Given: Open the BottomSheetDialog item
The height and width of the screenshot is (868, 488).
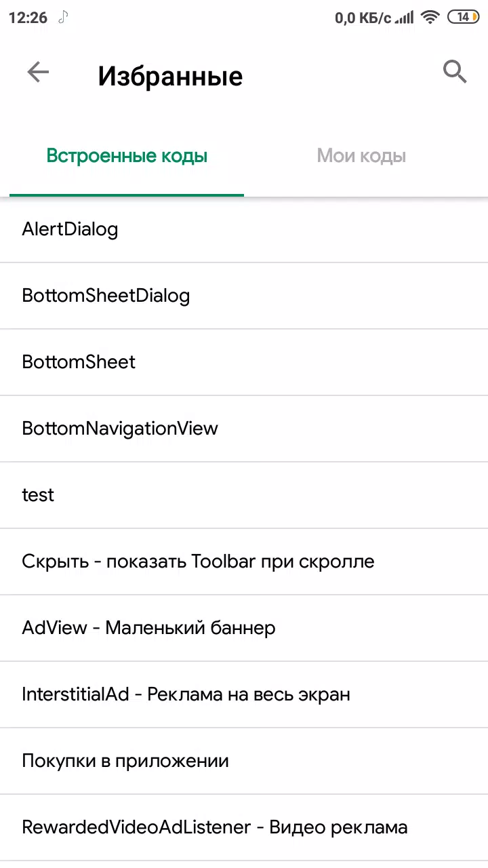Looking at the screenshot, I should coord(244,296).
